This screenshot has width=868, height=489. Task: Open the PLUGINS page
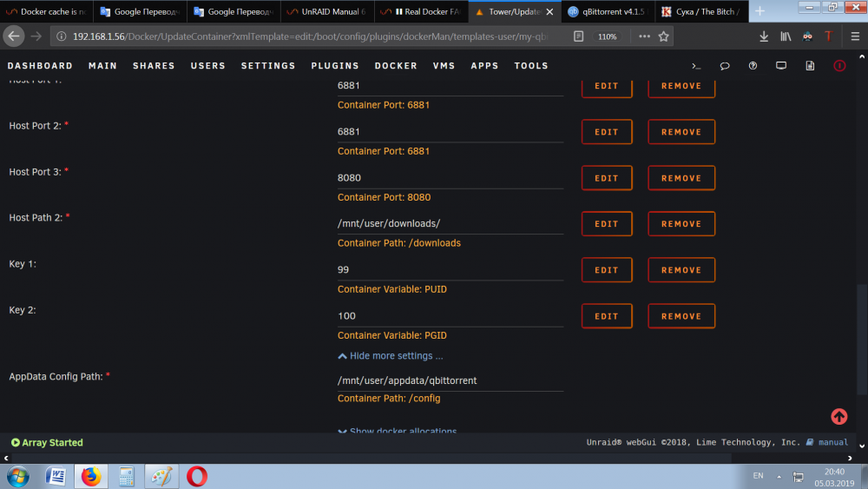pyautogui.click(x=335, y=66)
